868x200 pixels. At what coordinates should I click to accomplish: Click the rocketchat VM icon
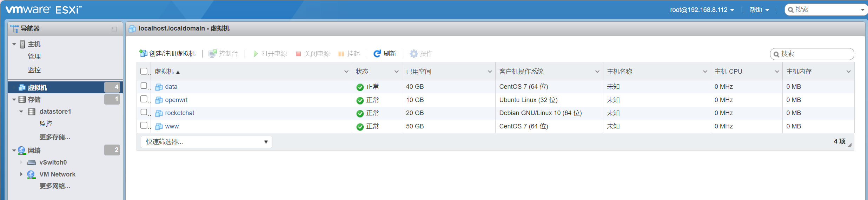click(159, 113)
